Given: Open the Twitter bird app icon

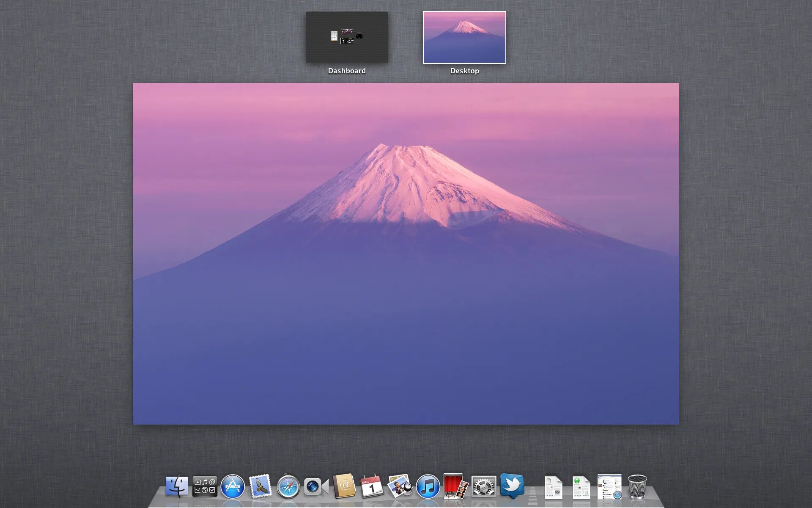Looking at the screenshot, I should (512, 486).
